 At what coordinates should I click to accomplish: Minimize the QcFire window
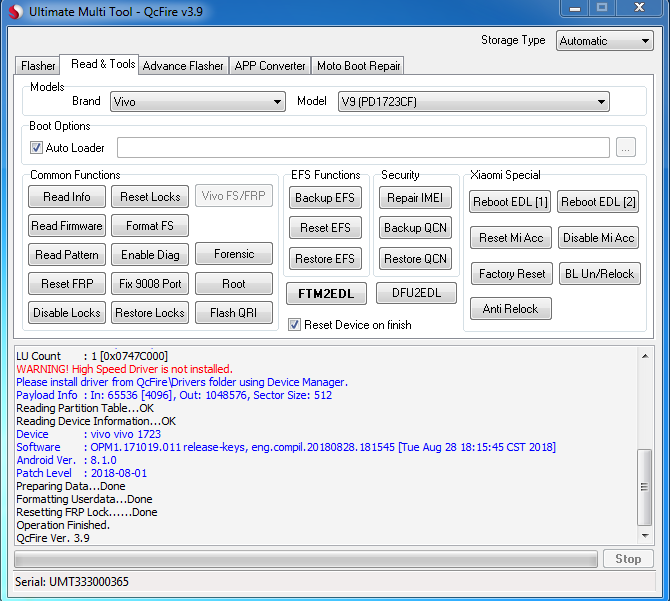click(575, 8)
